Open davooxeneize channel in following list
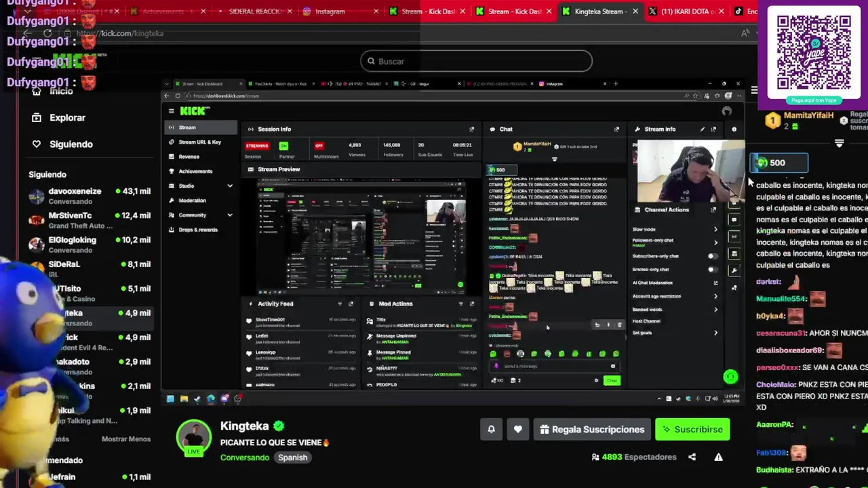868x488 pixels. [x=90, y=196]
